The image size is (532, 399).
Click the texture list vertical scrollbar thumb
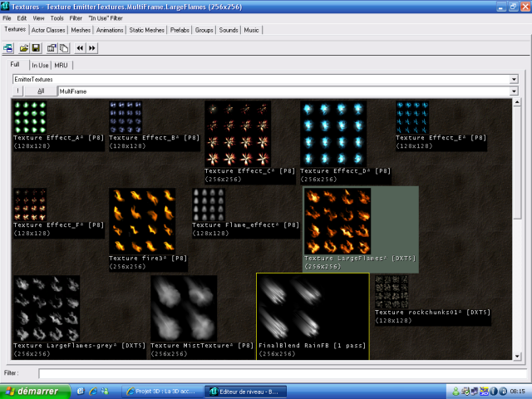point(517,163)
